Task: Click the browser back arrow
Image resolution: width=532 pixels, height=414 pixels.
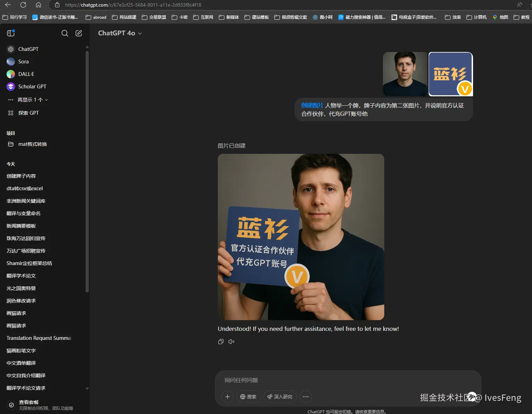Action: 8,5
